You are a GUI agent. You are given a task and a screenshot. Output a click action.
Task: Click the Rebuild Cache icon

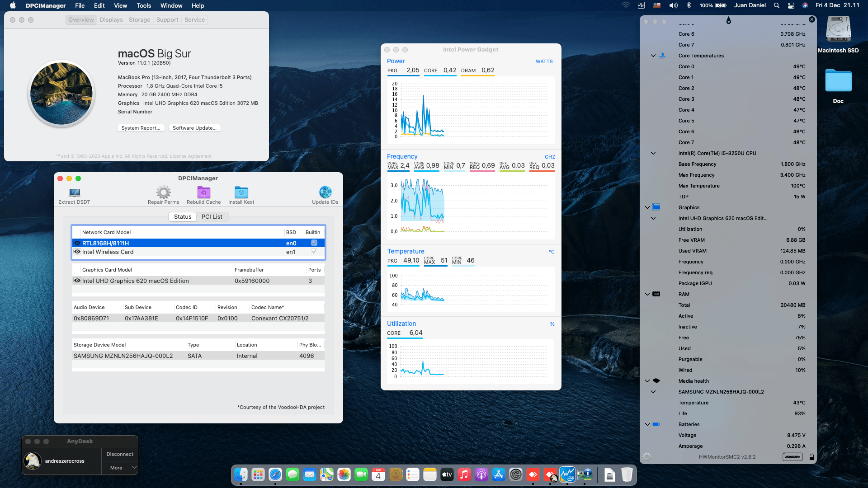[203, 192]
